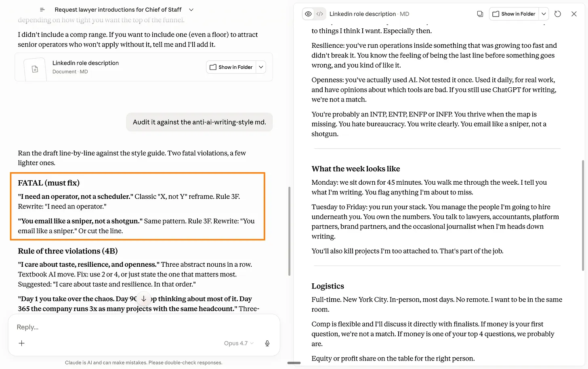Click Show in Folder on the chat file card
Viewport: 588px width, 369px height.
231,67
